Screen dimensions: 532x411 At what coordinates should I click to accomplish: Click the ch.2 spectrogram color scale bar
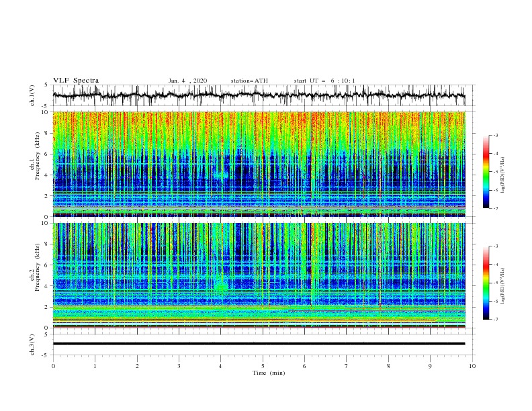(x=486, y=283)
